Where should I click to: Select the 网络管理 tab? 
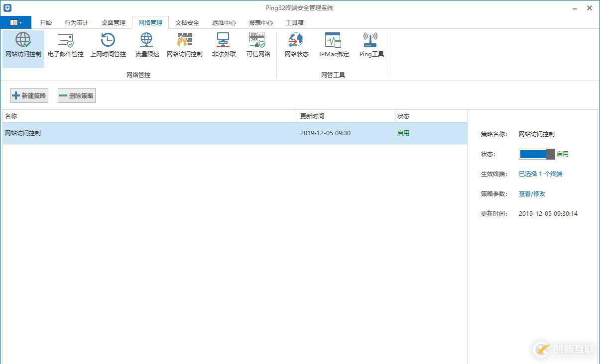150,22
